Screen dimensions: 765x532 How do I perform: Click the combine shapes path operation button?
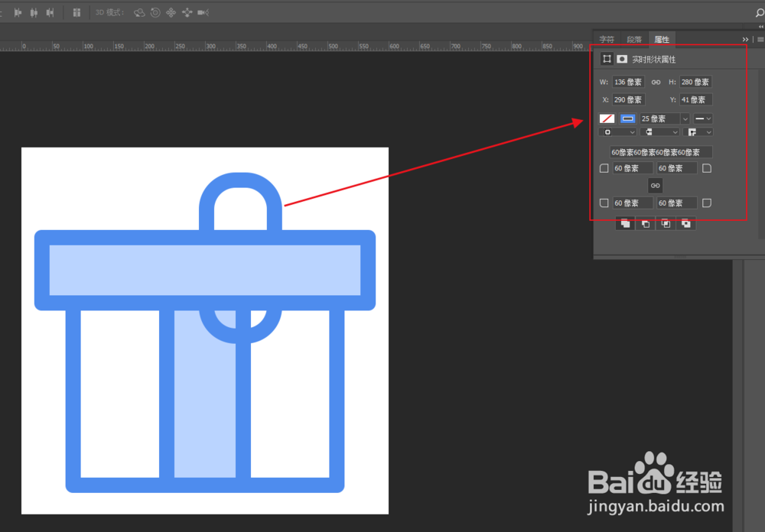(x=625, y=224)
